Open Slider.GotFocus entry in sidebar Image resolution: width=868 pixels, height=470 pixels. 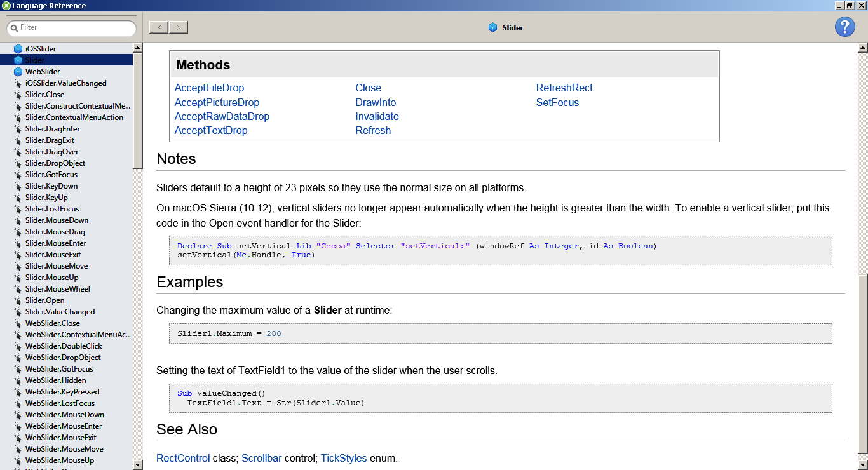point(50,175)
